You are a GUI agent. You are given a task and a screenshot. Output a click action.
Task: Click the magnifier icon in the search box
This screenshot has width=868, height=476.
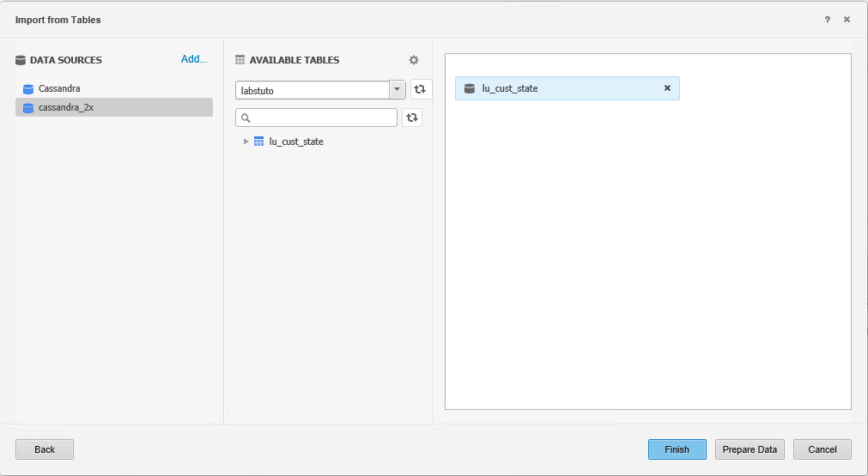click(245, 117)
